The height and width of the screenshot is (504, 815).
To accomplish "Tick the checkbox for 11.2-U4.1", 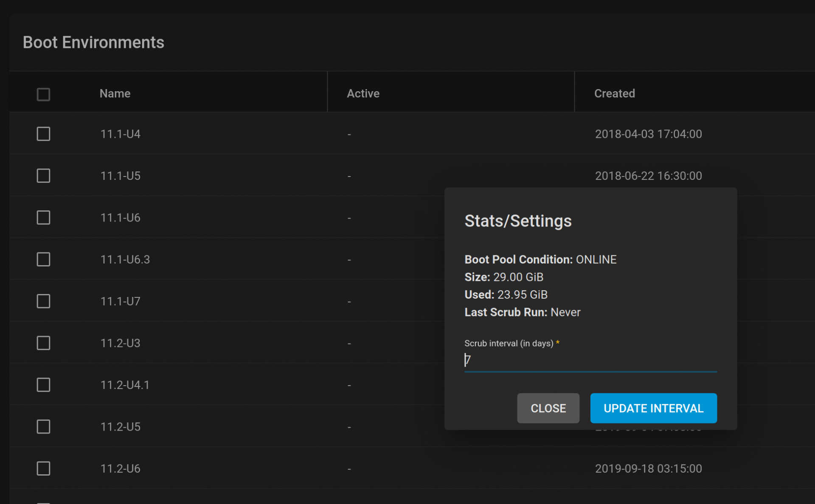I will [x=43, y=385].
